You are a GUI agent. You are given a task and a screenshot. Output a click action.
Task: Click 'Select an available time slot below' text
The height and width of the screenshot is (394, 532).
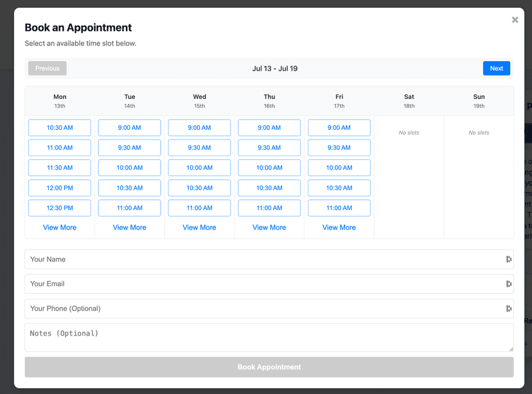80,44
